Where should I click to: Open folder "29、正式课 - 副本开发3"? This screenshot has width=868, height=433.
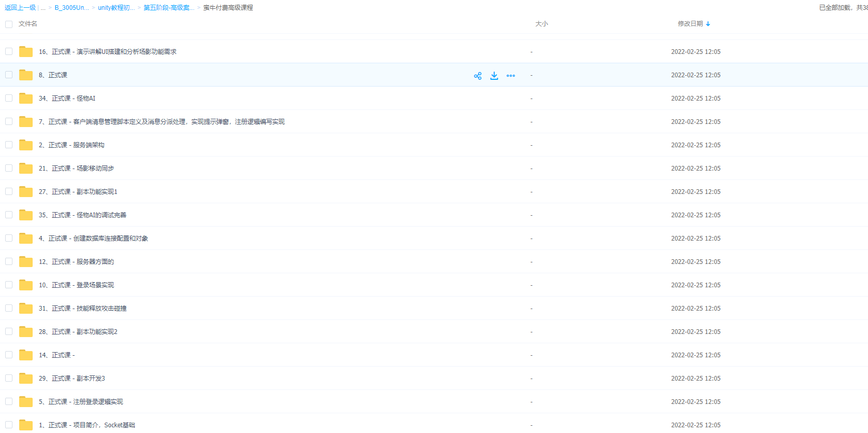pyautogui.click(x=72, y=379)
